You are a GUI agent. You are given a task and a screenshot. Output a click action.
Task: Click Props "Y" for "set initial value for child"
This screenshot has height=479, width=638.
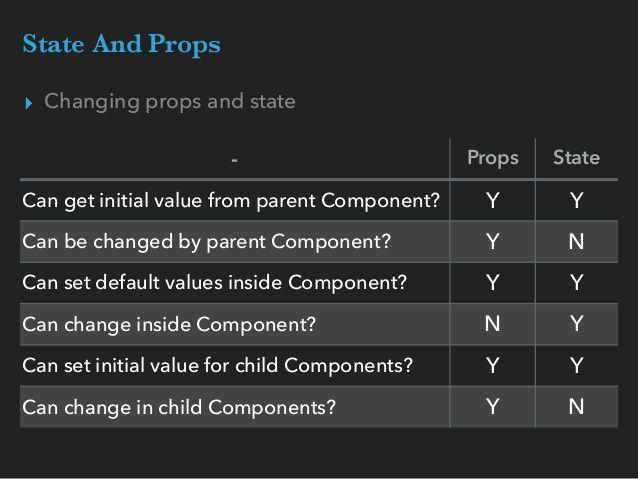pos(493,366)
